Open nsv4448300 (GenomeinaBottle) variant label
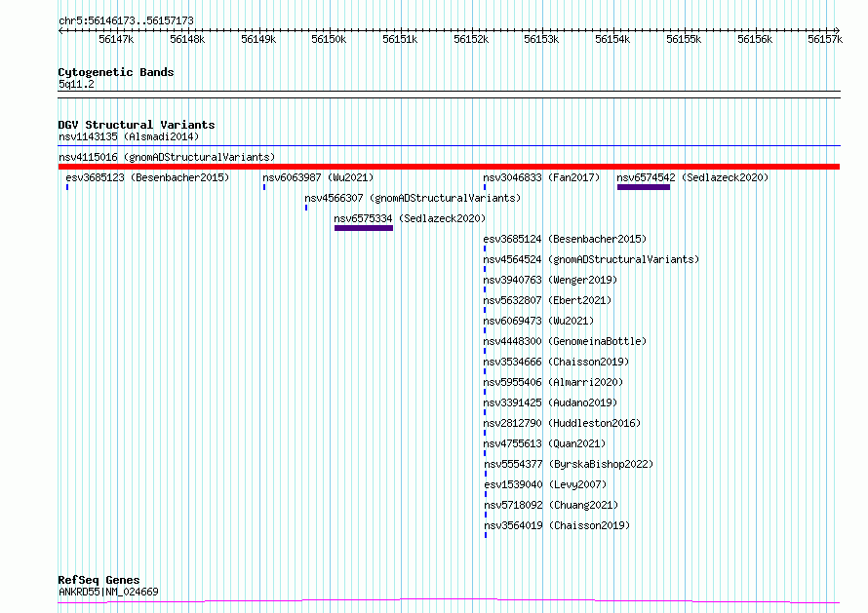Screen dimensions: 868x613 pos(565,341)
